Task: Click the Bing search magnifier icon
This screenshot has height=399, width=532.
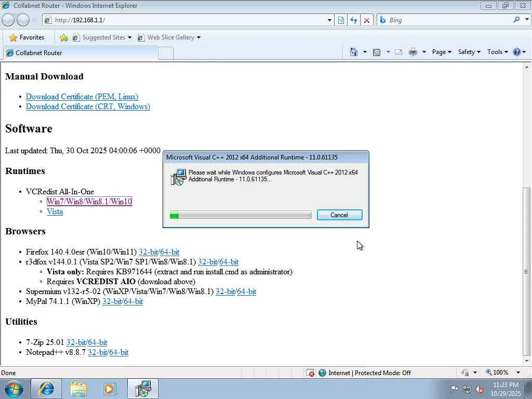Action: point(516,20)
